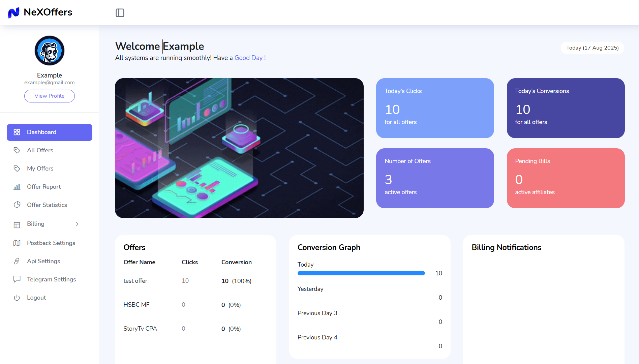
Task: Select the Pending Bills card
Action: pyautogui.click(x=566, y=178)
